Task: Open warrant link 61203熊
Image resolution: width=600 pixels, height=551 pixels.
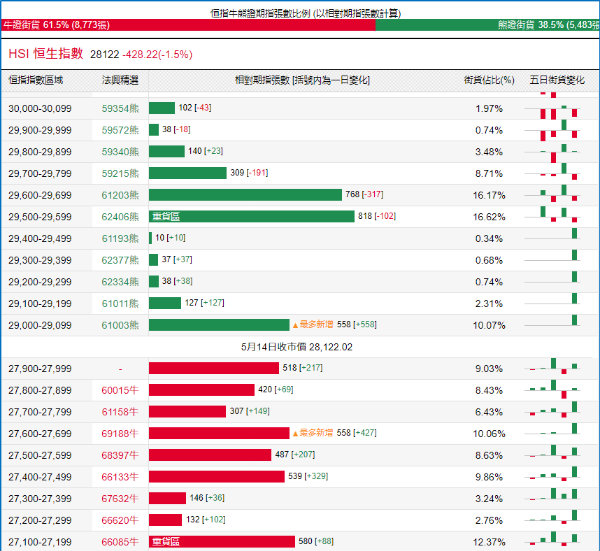Action: point(120,195)
